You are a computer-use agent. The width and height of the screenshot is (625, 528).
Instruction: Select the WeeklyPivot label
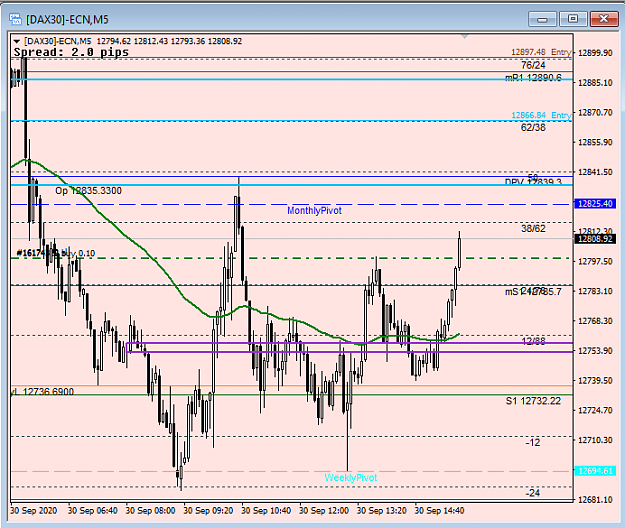350,477
